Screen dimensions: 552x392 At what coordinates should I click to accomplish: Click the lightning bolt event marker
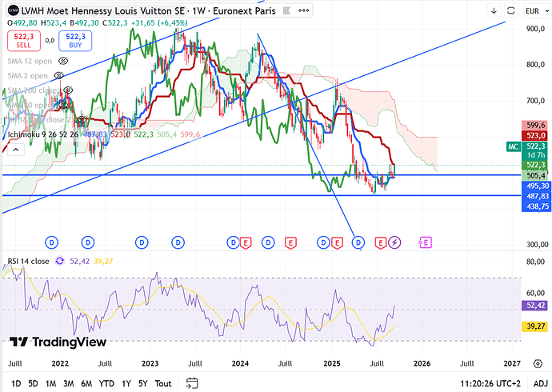pos(394,242)
